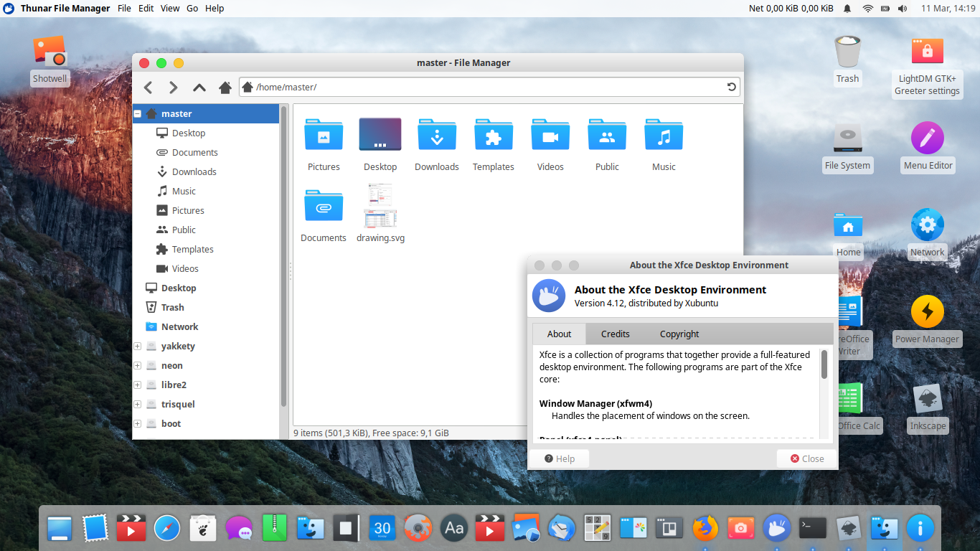The width and height of the screenshot is (980, 551).
Task: Open the Templates folder icon
Action: click(x=493, y=135)
